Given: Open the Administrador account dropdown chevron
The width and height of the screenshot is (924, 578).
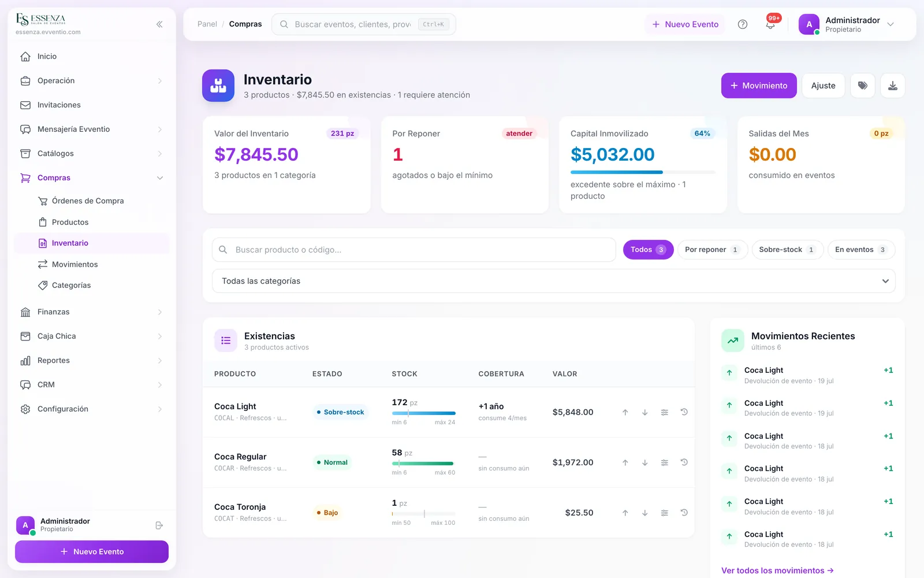Looking at the screenshot, I should click(x=891, y=24).
